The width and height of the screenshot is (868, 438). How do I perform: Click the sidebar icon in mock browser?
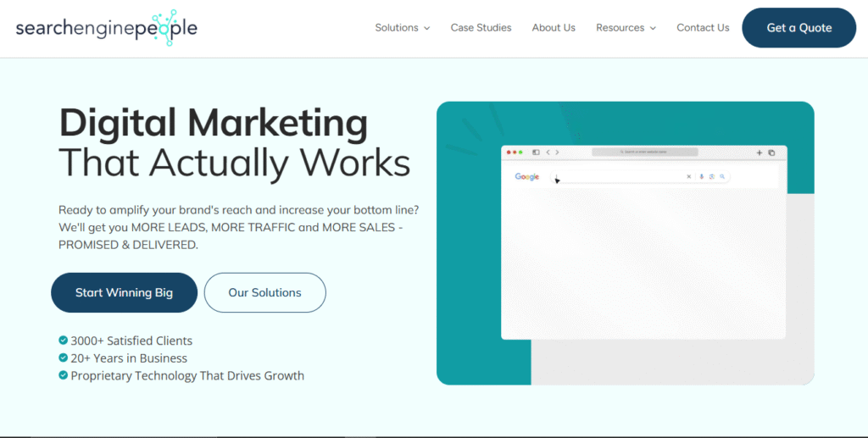pyautogui.click(x=536, y=152)
